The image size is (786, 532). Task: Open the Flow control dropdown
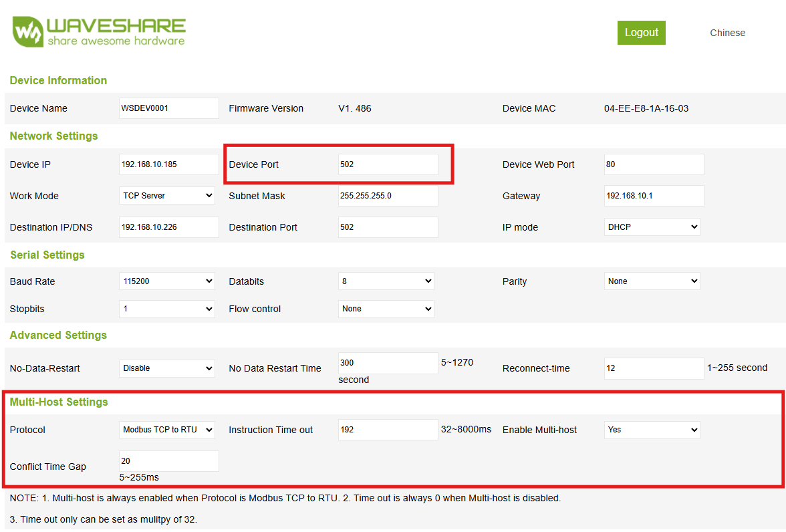(386, 308)
